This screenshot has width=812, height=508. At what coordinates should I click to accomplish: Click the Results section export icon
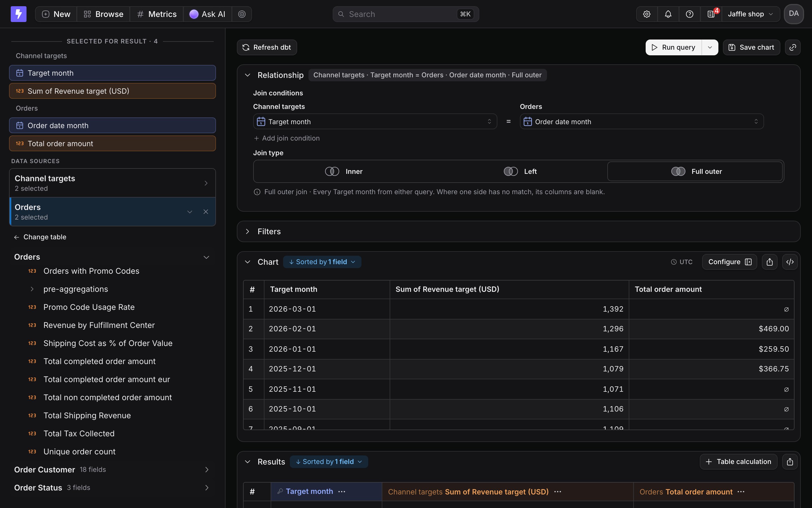pyautogui.click(x=790, y=462)
